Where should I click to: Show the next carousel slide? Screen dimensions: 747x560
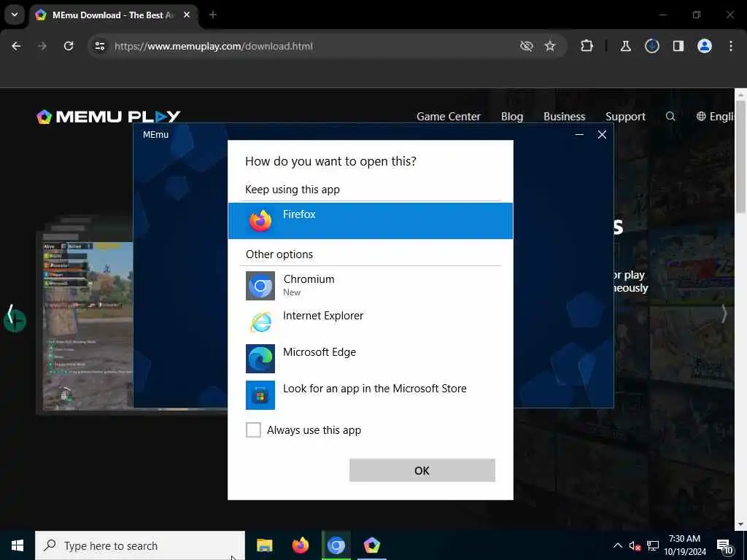[x=724, y=314]
